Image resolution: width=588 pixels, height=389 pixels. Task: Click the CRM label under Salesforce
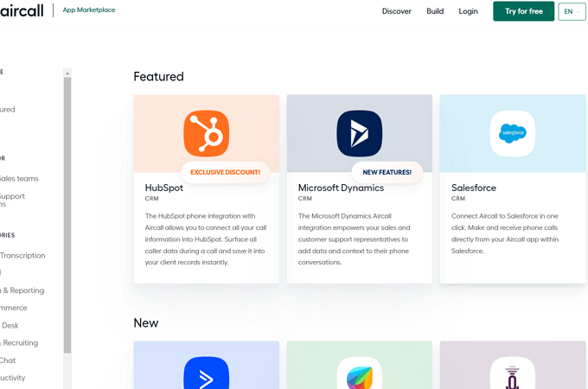458,199
